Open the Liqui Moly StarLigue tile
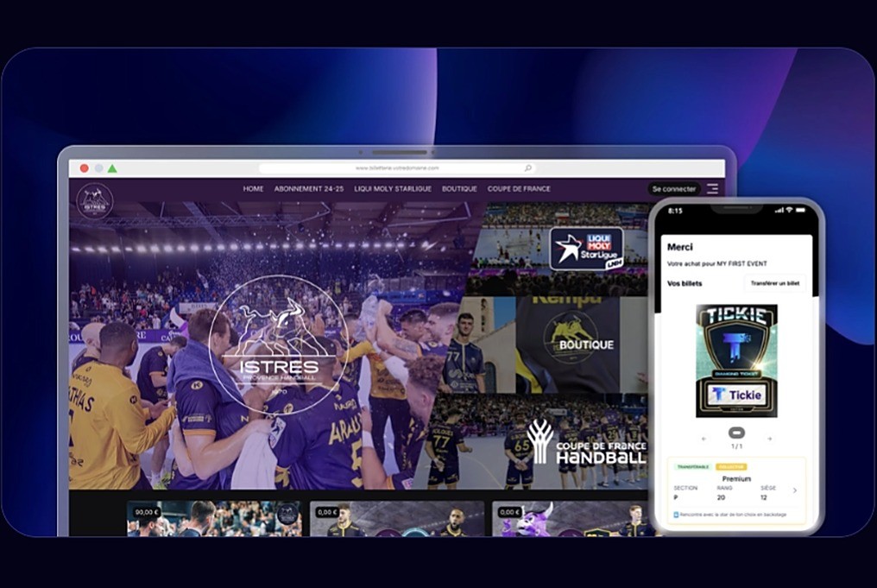 (x=559, y=249)
